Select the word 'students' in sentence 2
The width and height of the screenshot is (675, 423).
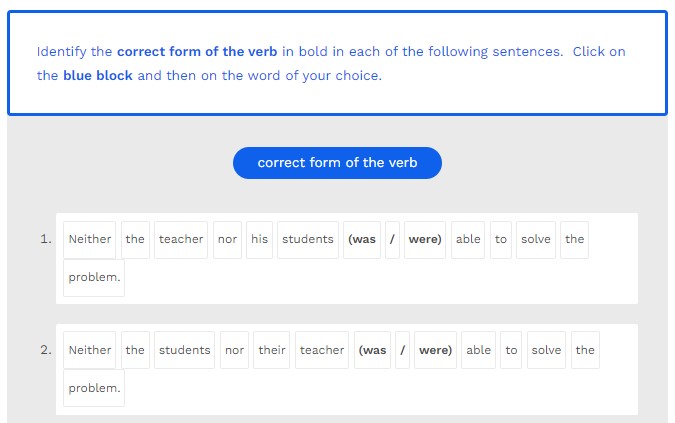coord(185,351)
